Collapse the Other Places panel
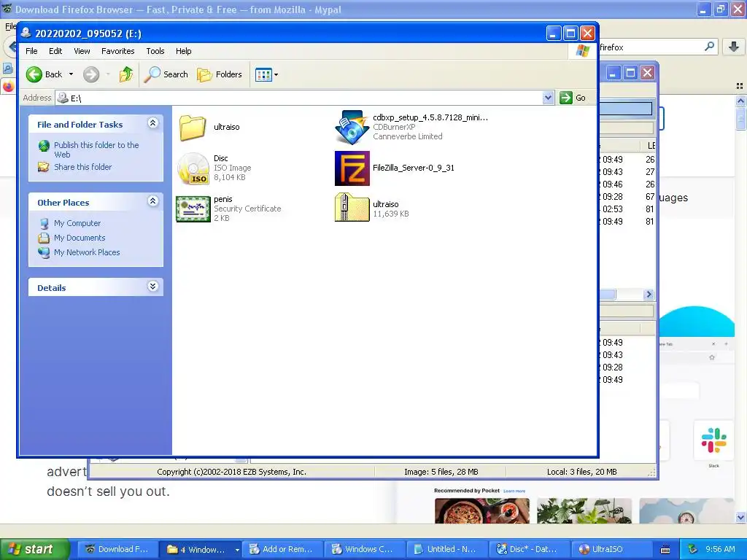The width and height of the screenshot is (747, 560). 152,201
